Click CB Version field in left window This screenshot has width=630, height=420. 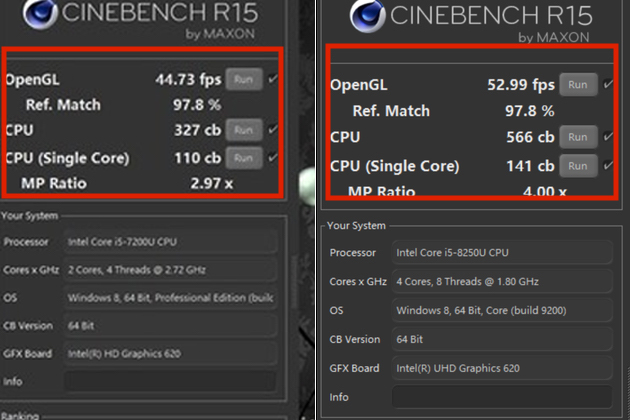click(170, 326)
